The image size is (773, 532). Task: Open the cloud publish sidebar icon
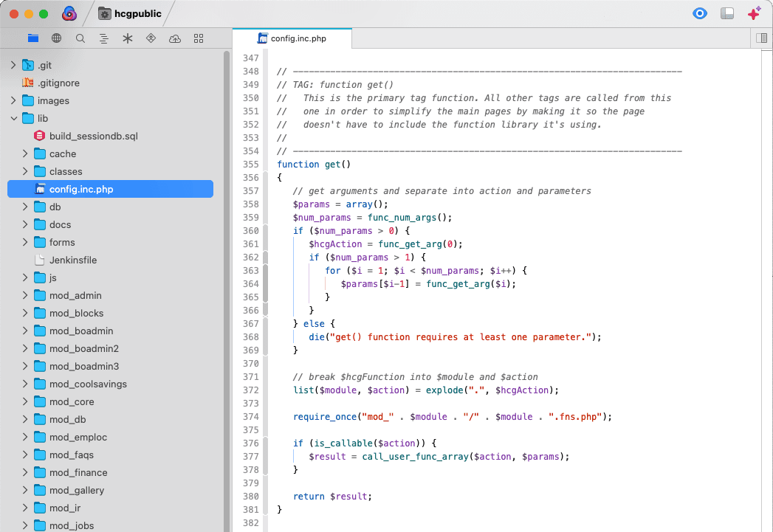pos(175,38)
